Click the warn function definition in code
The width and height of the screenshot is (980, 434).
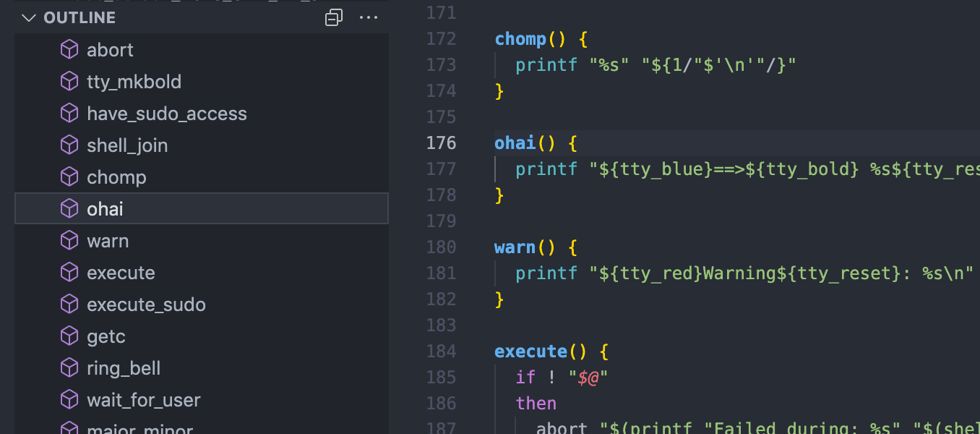click(x=515, y=247)
